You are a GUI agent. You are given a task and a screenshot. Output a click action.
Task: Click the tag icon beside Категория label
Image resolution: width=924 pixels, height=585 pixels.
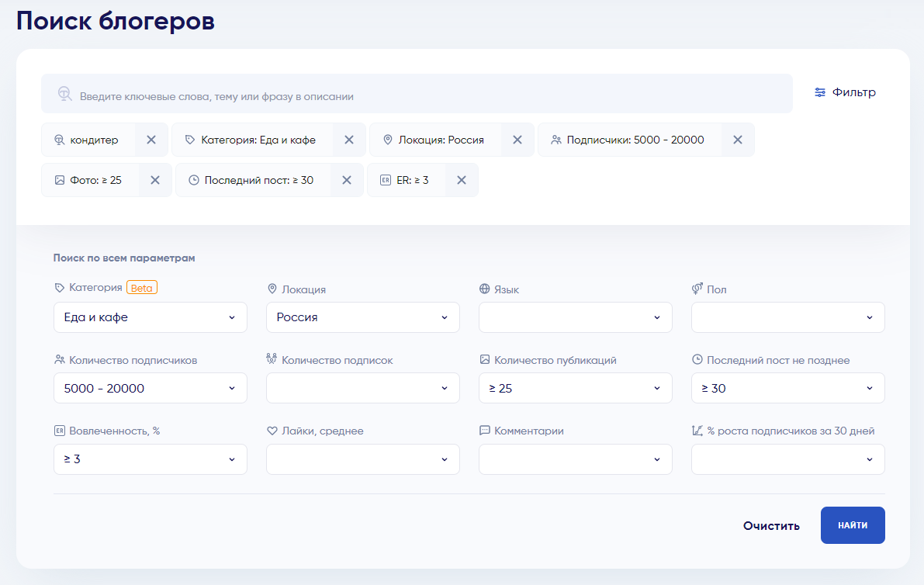click(x=60, y=288)
